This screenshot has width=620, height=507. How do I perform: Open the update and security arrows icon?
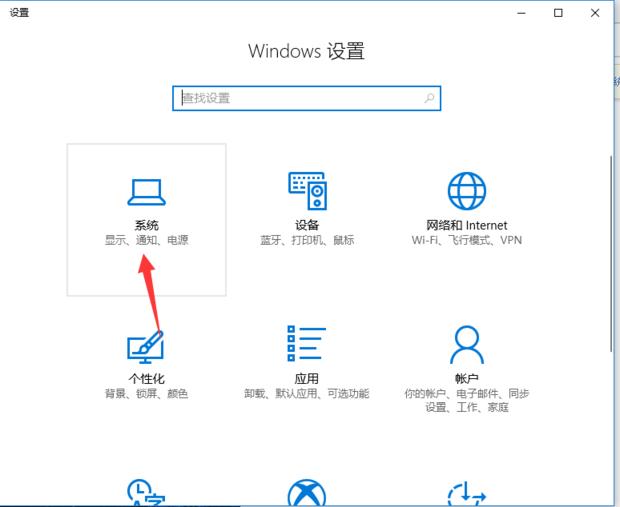coord(467,493)
